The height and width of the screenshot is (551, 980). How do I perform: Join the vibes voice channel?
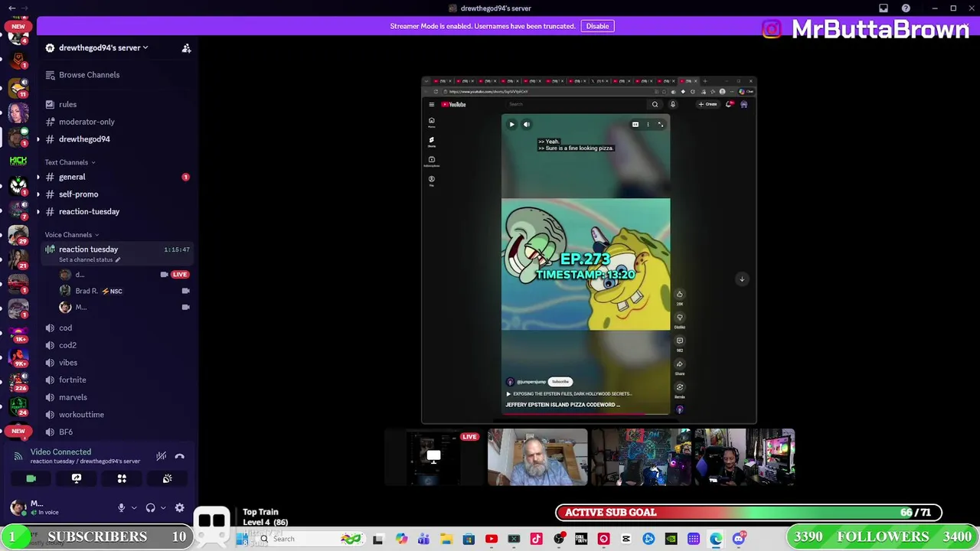click(x=68, y=363)
